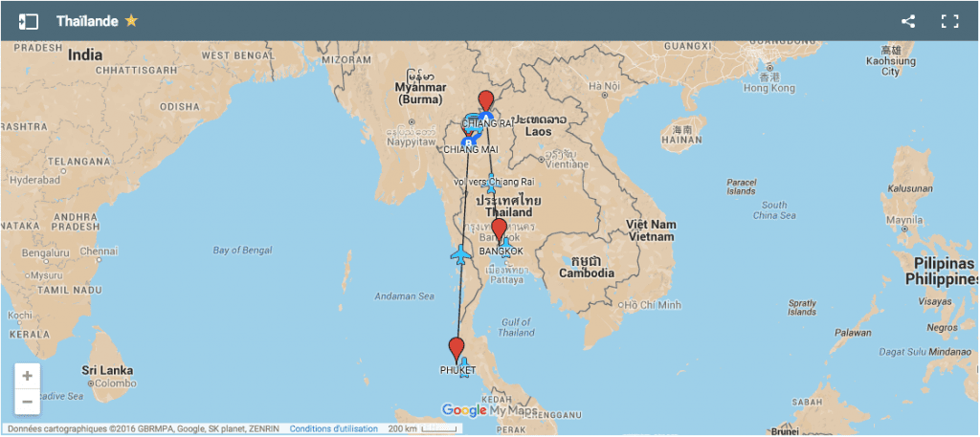
Task: Open the Conditions d'utilisation link
Action: (334, 429)
